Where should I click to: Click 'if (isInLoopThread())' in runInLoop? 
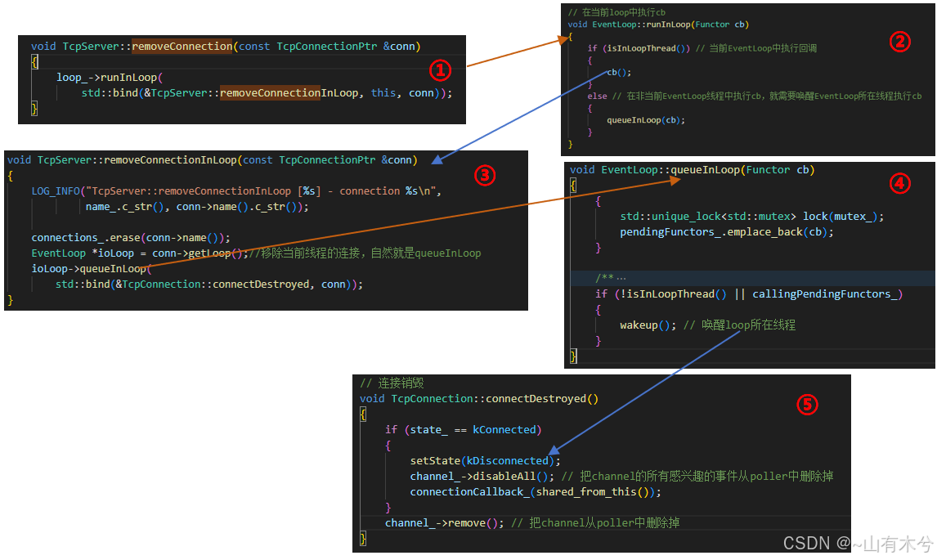(639, 48)
